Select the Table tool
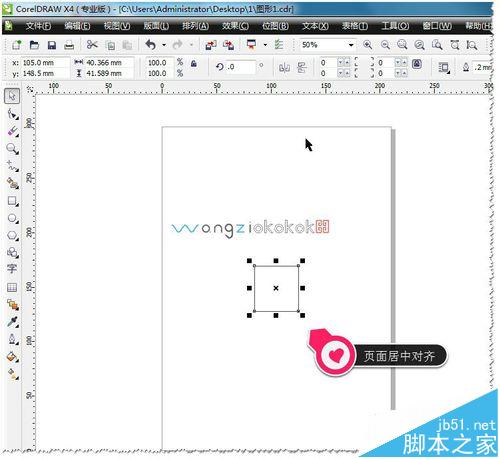The height and width of the screenshot is (459, 500). [12, 287]
